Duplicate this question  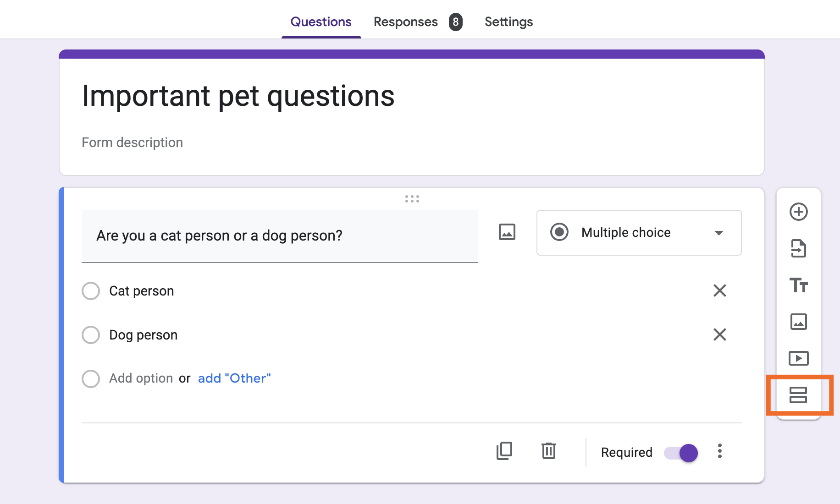point(504,451)
